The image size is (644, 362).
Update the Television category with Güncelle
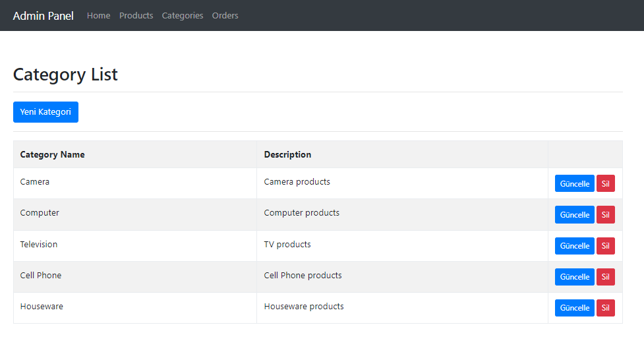pos(574,246)
